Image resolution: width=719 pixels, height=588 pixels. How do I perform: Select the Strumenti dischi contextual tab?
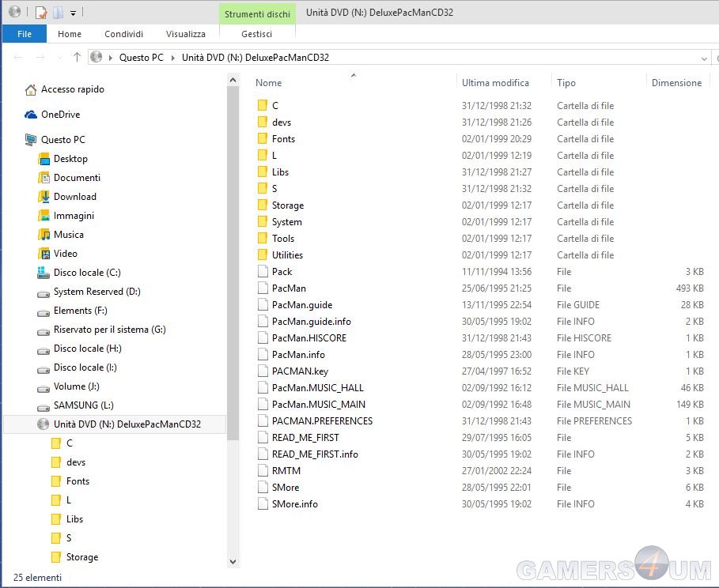257,14
